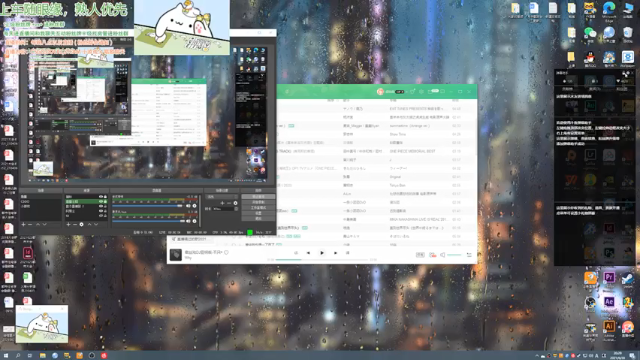Toggle visibility eye of third OBS source
The image size is (640, 360).
point(101,206)
